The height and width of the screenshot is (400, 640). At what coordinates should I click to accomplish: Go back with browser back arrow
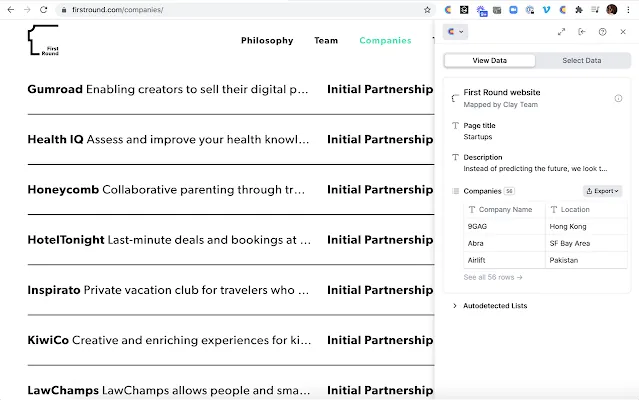click(11, 10)
